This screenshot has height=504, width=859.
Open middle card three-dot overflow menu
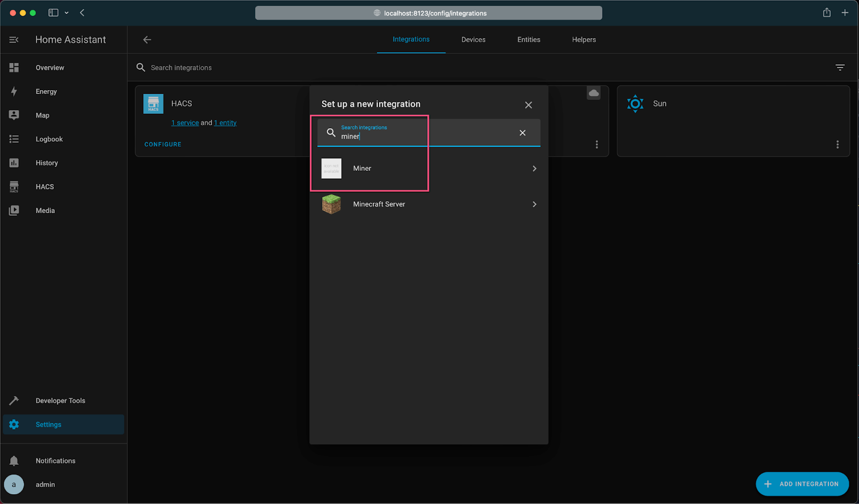pyautogui.click(x=596, y=144)
